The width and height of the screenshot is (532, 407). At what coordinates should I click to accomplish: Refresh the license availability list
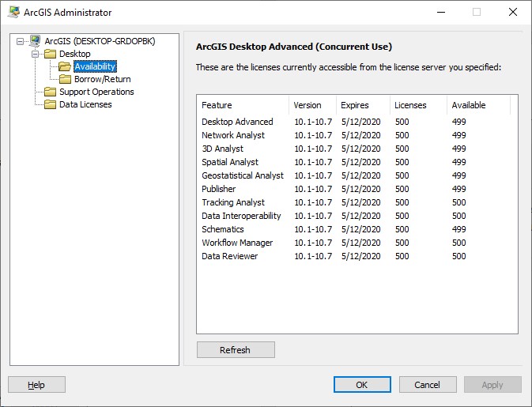[236, 349]
